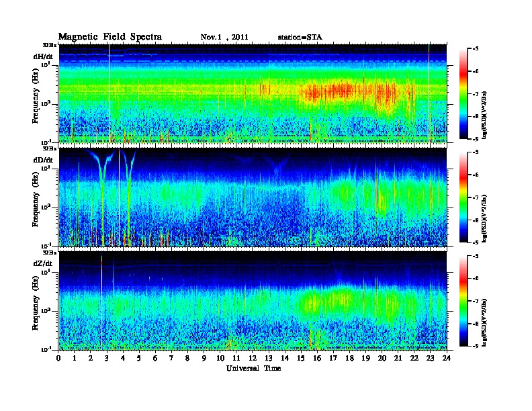Click hour "6" on the Universal Time axis
The width and height of the screenshot is (532, 411).
pyautogui.click(x=155, y=358)
